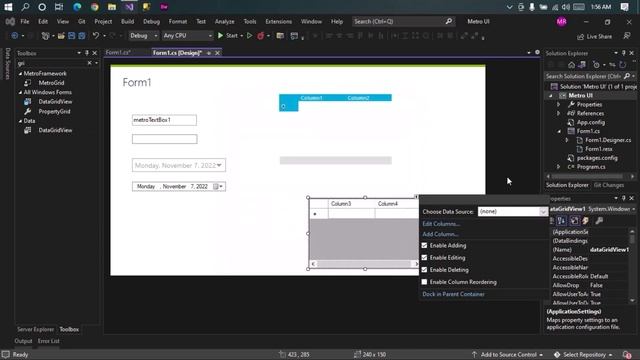Open the Choose Data Source dropdown

pyautogui.click(x=543, y=211)
